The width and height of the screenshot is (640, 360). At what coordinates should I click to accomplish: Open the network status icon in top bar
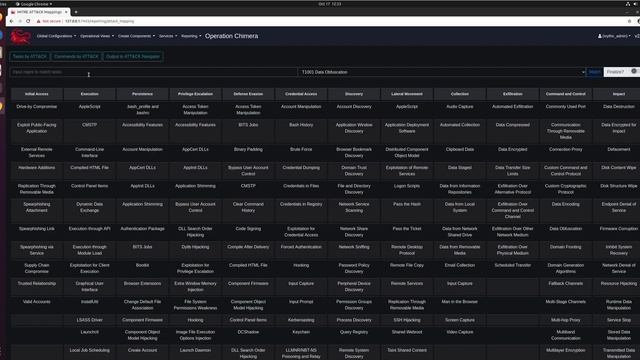pos(628,4)
